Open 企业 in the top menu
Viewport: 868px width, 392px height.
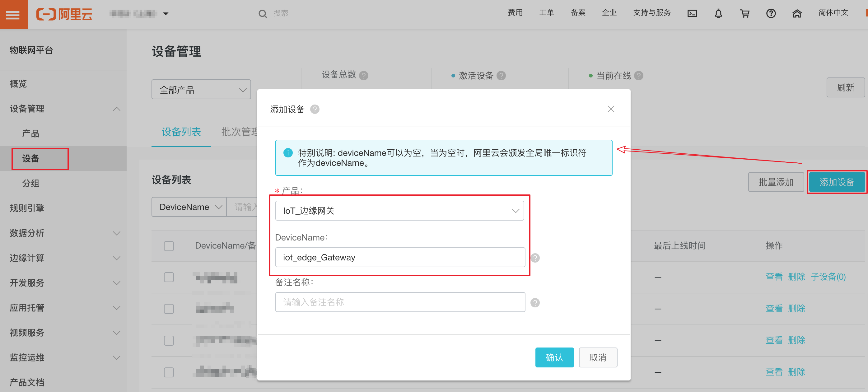(x=609, y=13)
